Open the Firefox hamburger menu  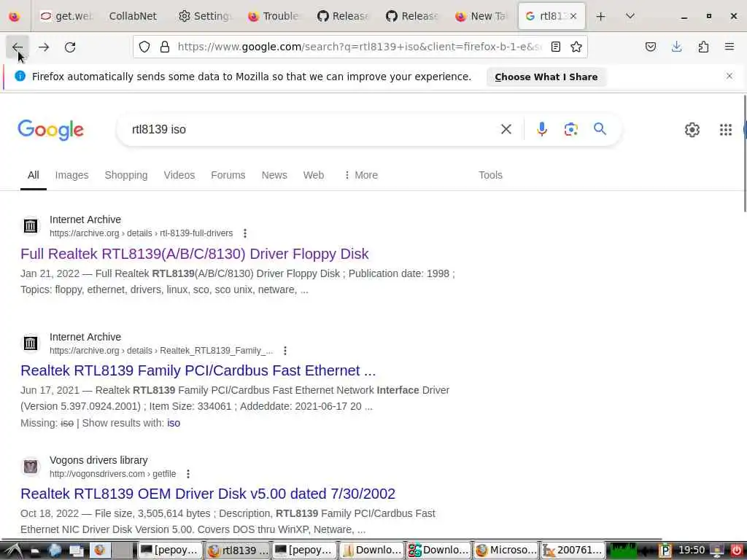(729, 47)
